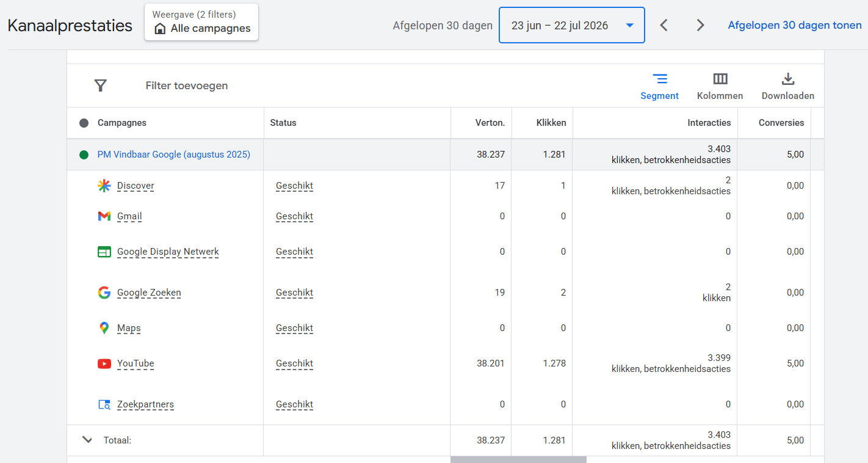Viewport: 868px width, 463px height.
Task: Click the YouTube channel link
Action: pos(136,363)
